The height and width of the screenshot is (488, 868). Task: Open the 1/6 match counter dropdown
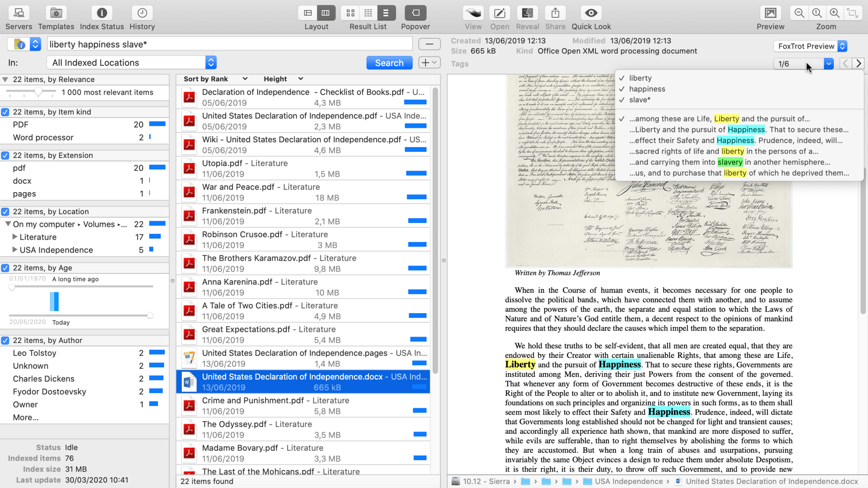[803, 64]
